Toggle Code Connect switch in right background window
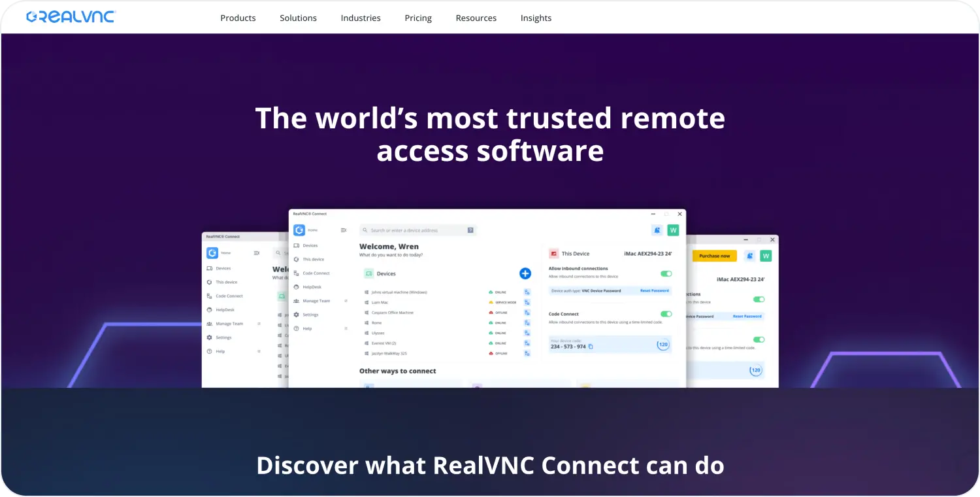Screen dimensions: 980x497 pyautogui.click(x=759, y=339)
